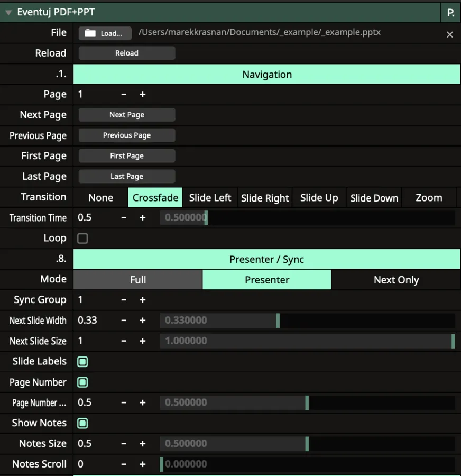Decrease Page value with minus
Screen dimensions: 461x476
[124, 95]
